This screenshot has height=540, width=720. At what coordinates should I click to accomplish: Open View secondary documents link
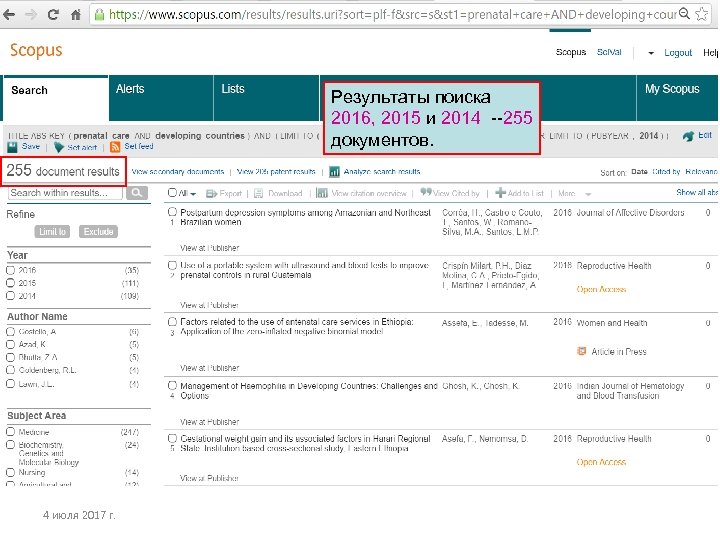[178, 172]
